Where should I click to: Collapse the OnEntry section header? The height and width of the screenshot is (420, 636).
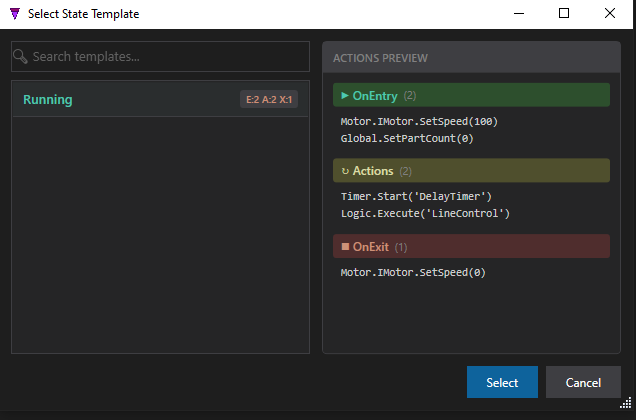point(471,95)
